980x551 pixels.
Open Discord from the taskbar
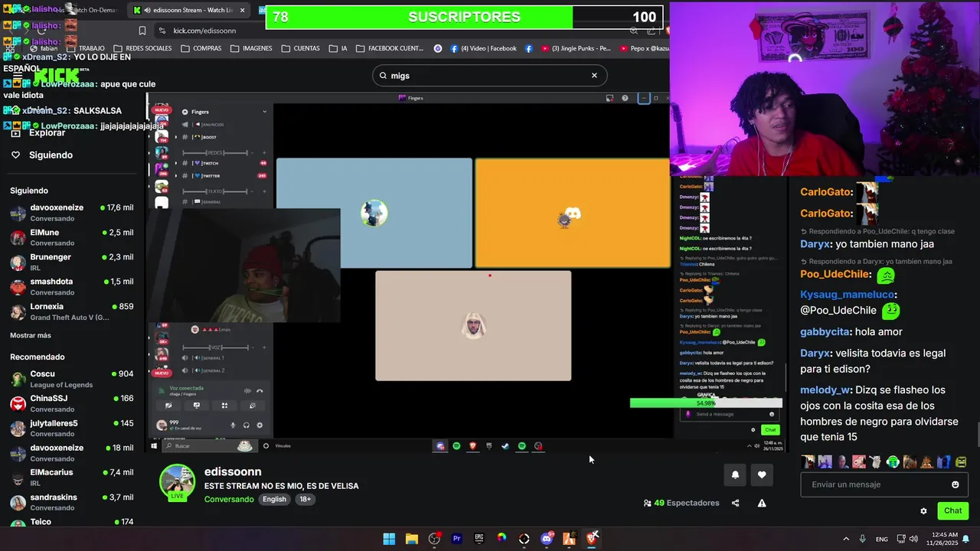coord(547,539)
